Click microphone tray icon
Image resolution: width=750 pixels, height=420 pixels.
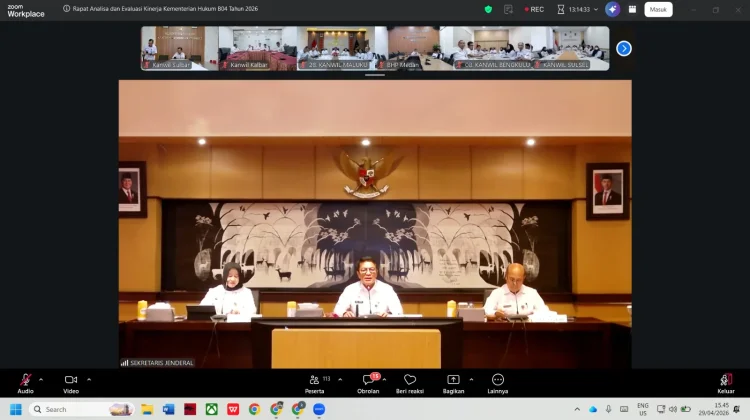[608, 409]
